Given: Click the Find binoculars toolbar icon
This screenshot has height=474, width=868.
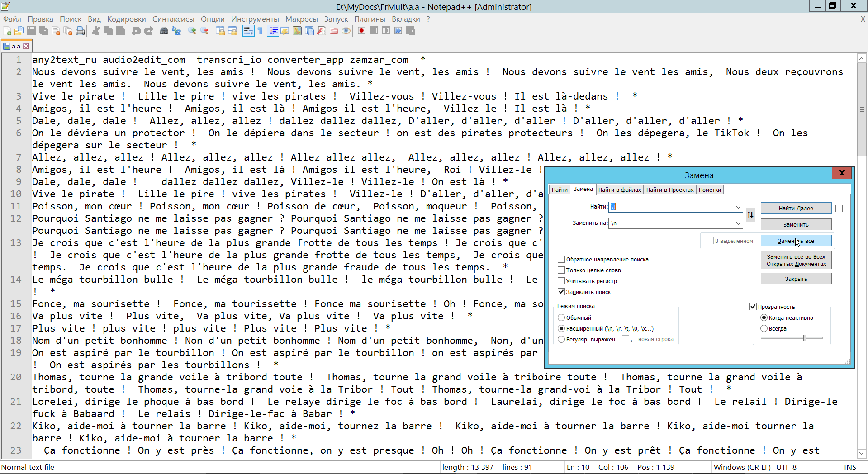Looking at the screenshot, I should coord(164,31).
